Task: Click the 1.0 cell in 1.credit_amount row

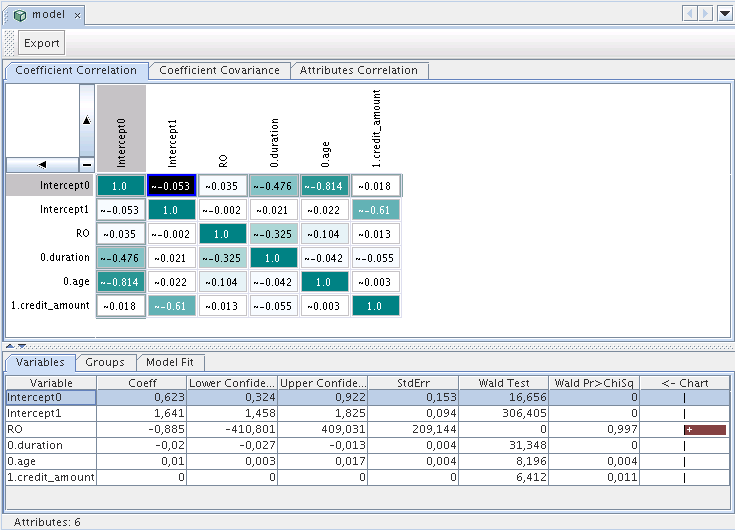Action: tap(375, 306)
